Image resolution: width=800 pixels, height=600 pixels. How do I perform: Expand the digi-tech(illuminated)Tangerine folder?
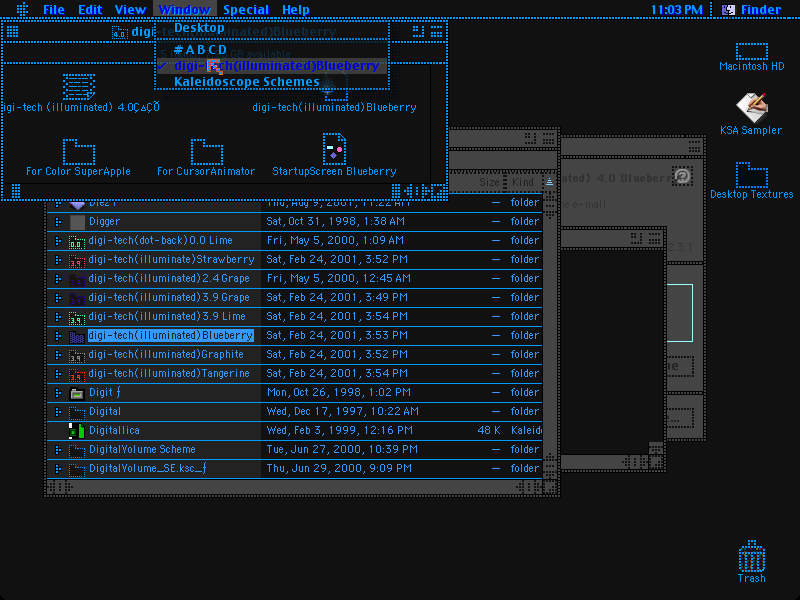58,374
